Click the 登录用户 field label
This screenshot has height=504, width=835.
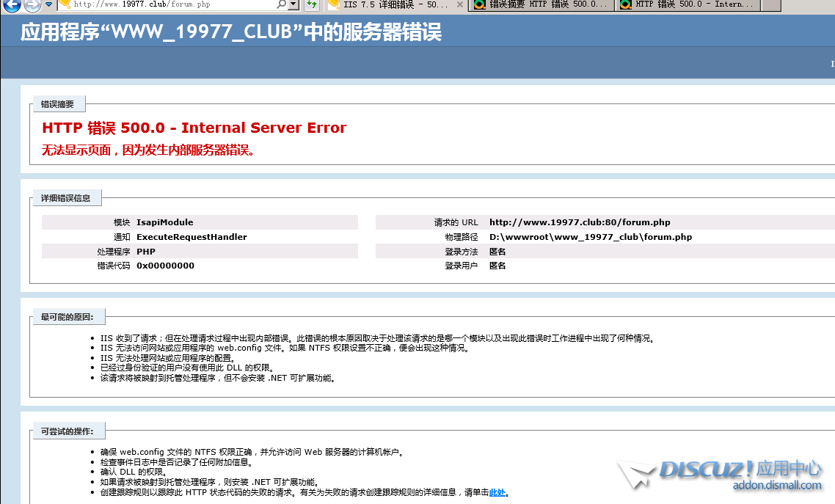(x=462, y=266)
